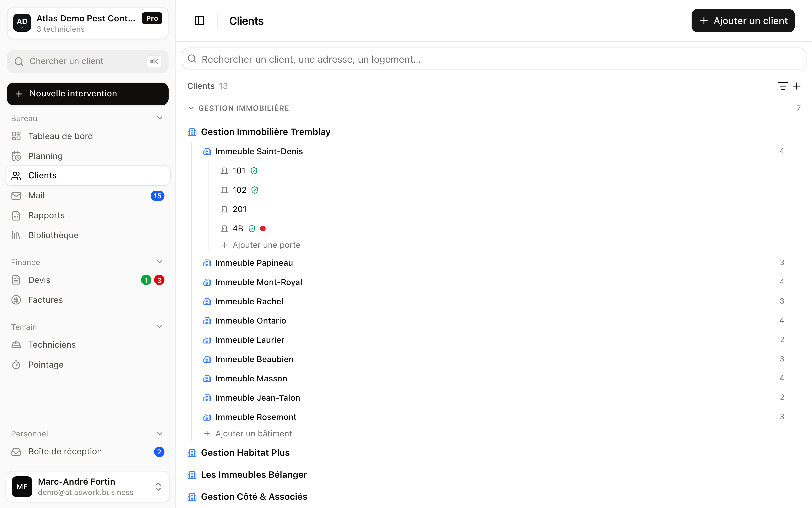Open Gestion Côté & Associés
Viewport: 812px width, 508px height.
point(254,497)
